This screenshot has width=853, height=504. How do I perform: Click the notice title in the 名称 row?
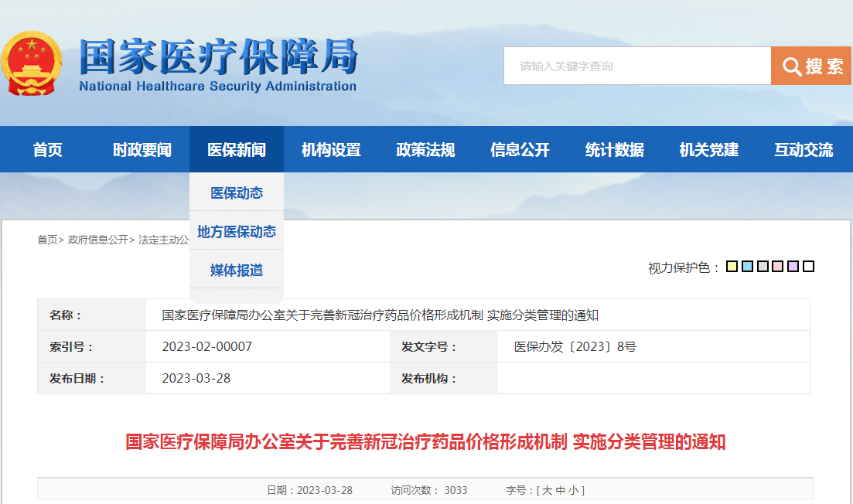380,315
